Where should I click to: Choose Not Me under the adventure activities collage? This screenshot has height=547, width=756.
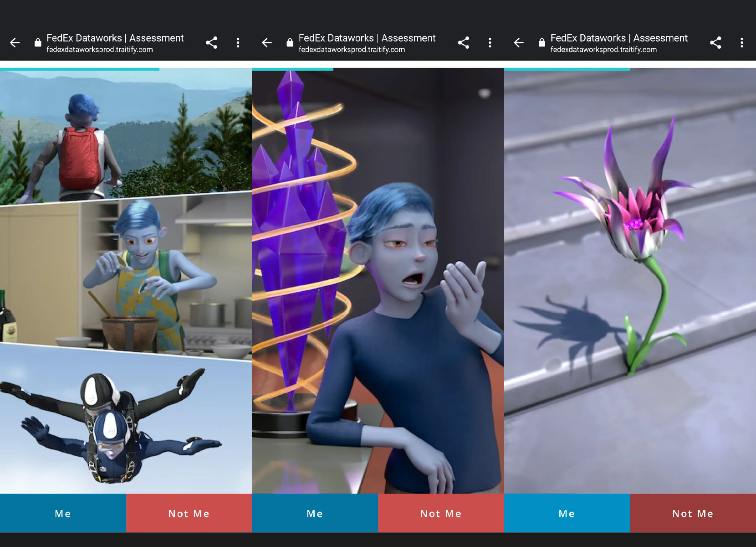tap(189, 513)
